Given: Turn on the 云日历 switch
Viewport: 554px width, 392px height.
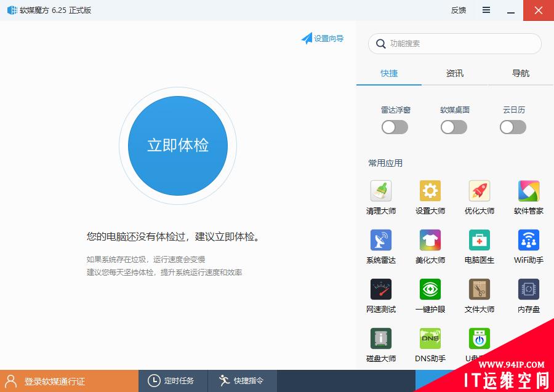Looking at the screenshot, I should (x=513, y=127).
